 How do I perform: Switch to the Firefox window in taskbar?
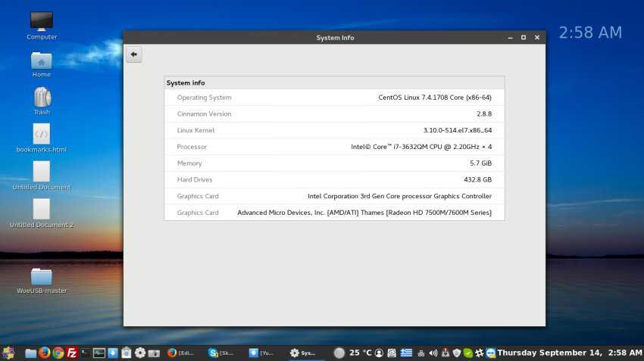tap(181, 353)
